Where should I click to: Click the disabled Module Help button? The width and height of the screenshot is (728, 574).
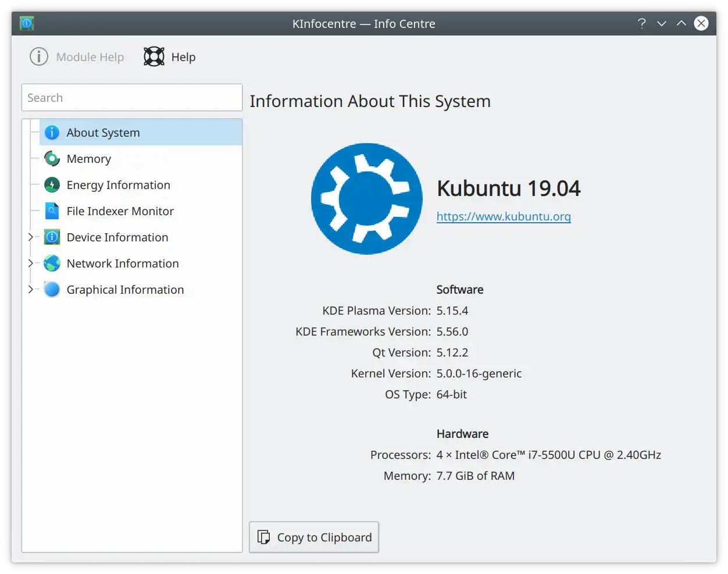(x=76, y=56)
